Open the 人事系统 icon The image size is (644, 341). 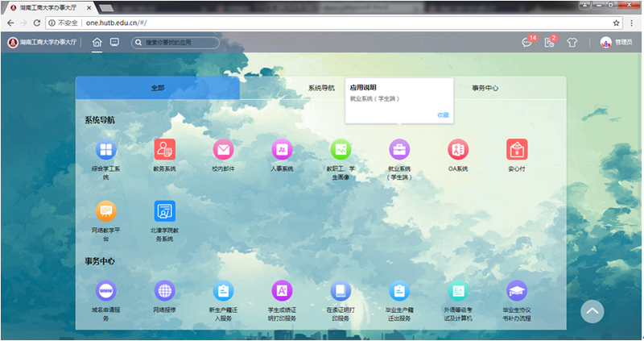click(283, 149)
